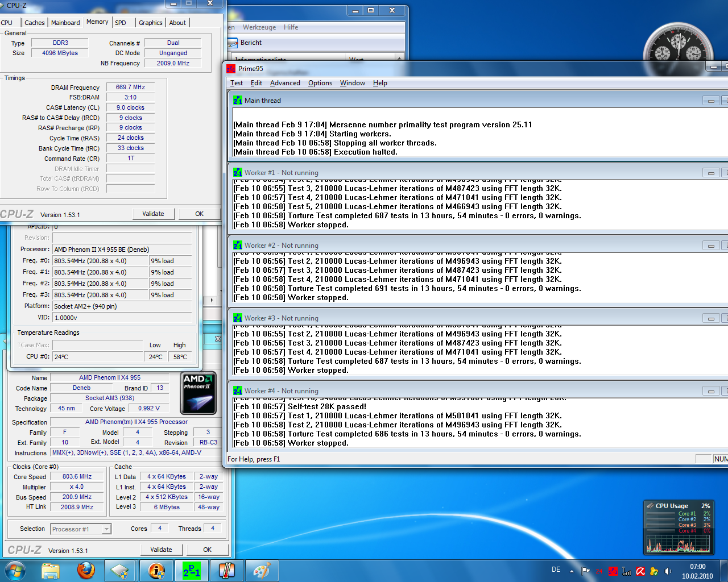Image resolution: width=728 pixels, height=582 pixels.
Task: Click Validate in the memory window
Action: [x=153, y=214]
